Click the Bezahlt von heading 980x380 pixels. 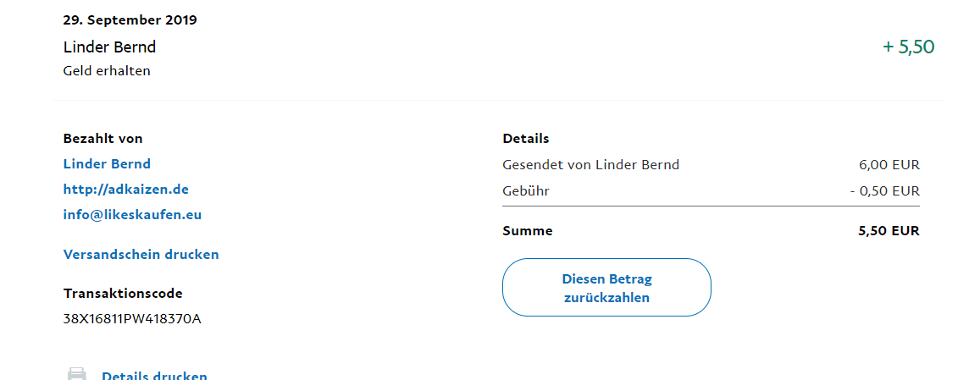point(102,139)
